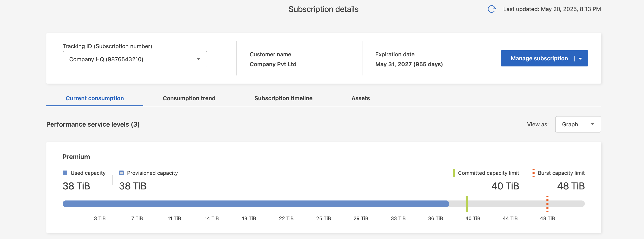Click the Expiration date value text
Image resolution: width=644 pixels, height=239 pixels.
point(409,64)
